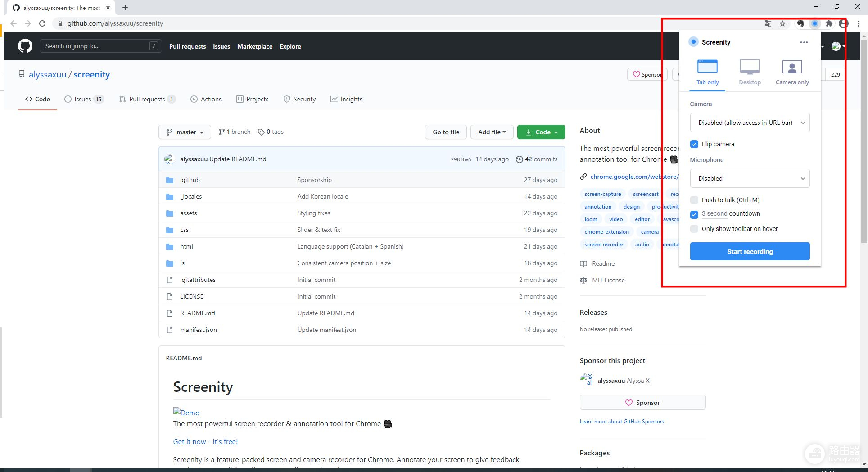Open the master branch dropdown

[185, 132]
